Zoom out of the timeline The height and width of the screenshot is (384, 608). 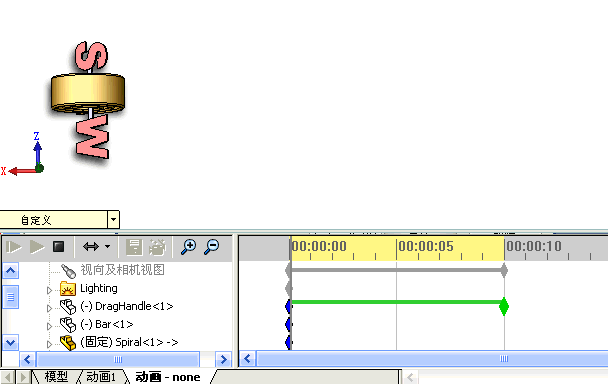click(212, 247)
